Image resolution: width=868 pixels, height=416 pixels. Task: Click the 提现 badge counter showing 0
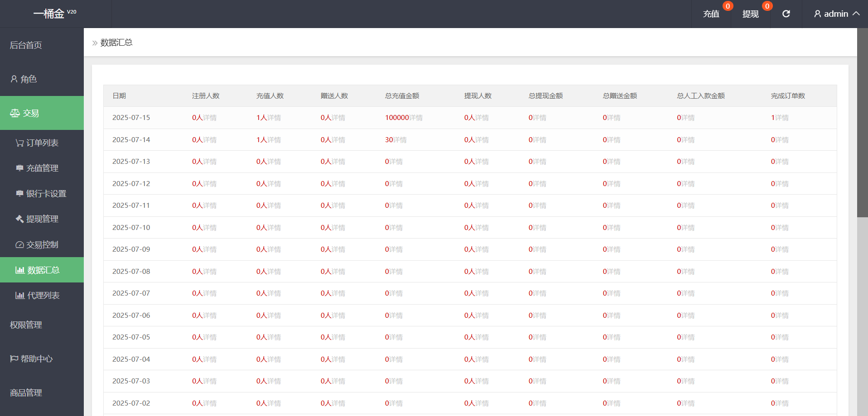click(x=767, y=6)
